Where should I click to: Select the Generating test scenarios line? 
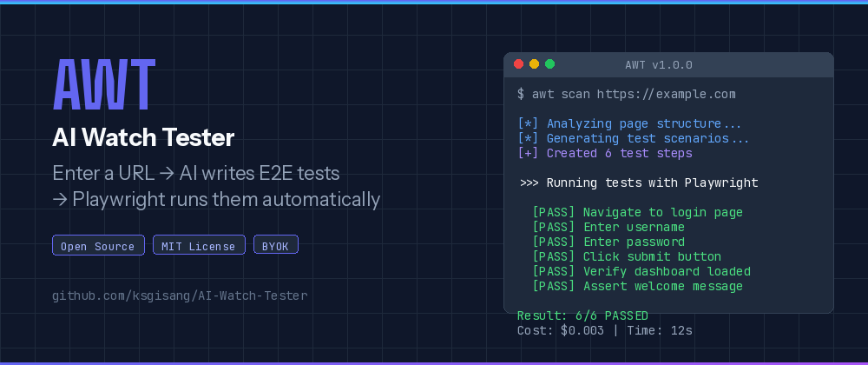pyautogui.click(x=634, y=138)
